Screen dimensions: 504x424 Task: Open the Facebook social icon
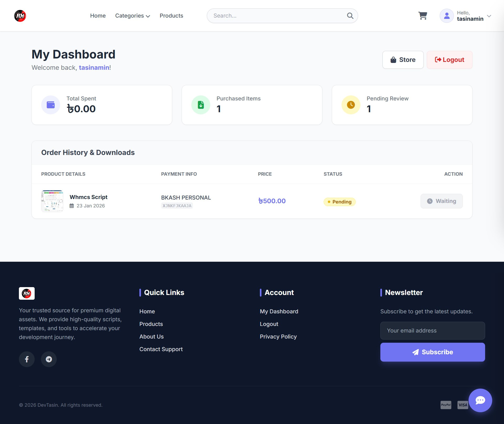(x=27, y=359)
